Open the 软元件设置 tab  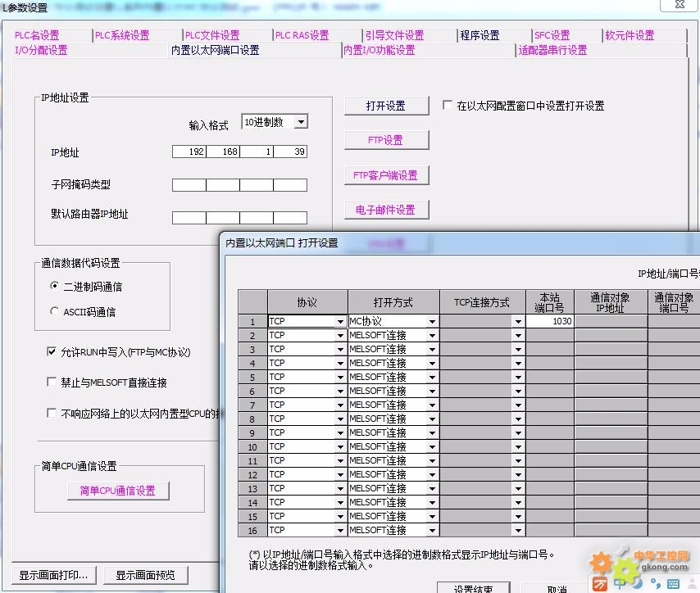tap(630, 35)
